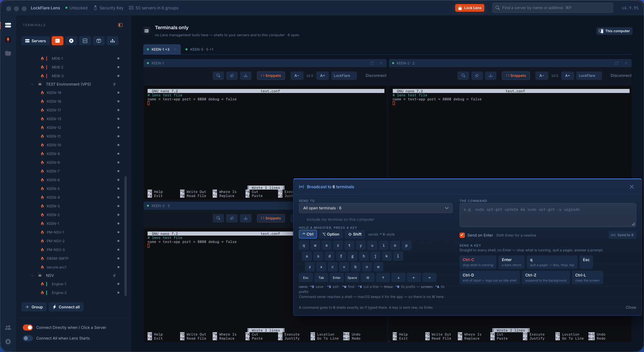Screen dimensions: 644x352
Task: Click Servers button in sidebar toolbar
Action: [36, 41]
